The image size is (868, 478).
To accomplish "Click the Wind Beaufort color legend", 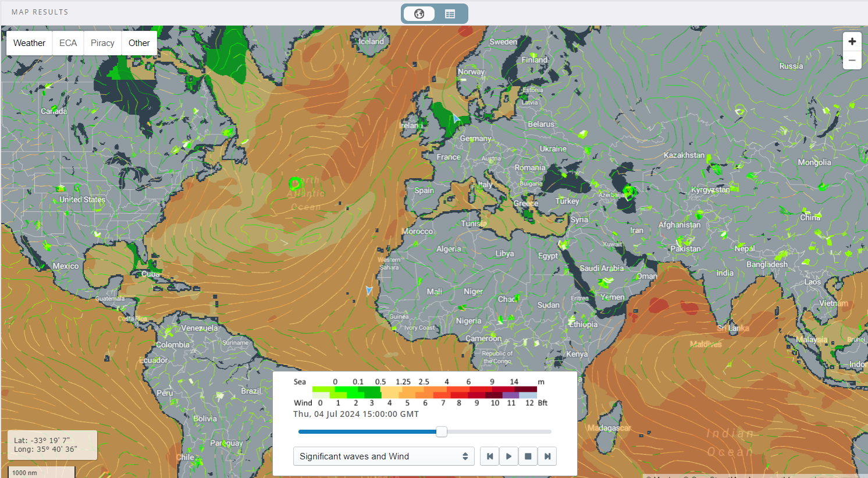I will pyautogui.click(x=425, y=395).
